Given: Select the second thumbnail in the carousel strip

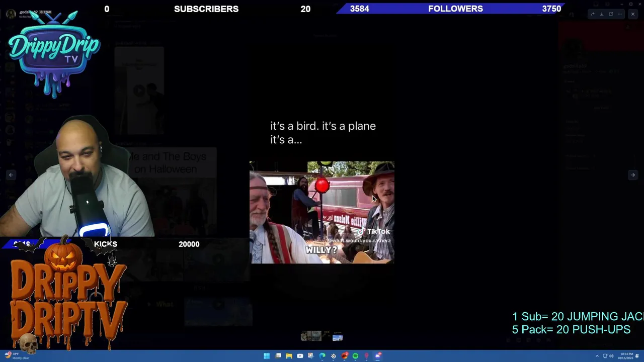Looking at the screenshot, I should [x=316, y=336].
